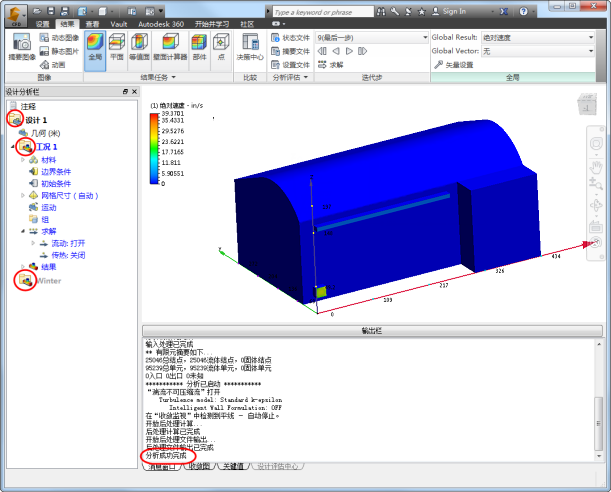This screenshot has width=611, height=492.
Task: Click the binoculars search icon
Action: click(x=381, y=12)
